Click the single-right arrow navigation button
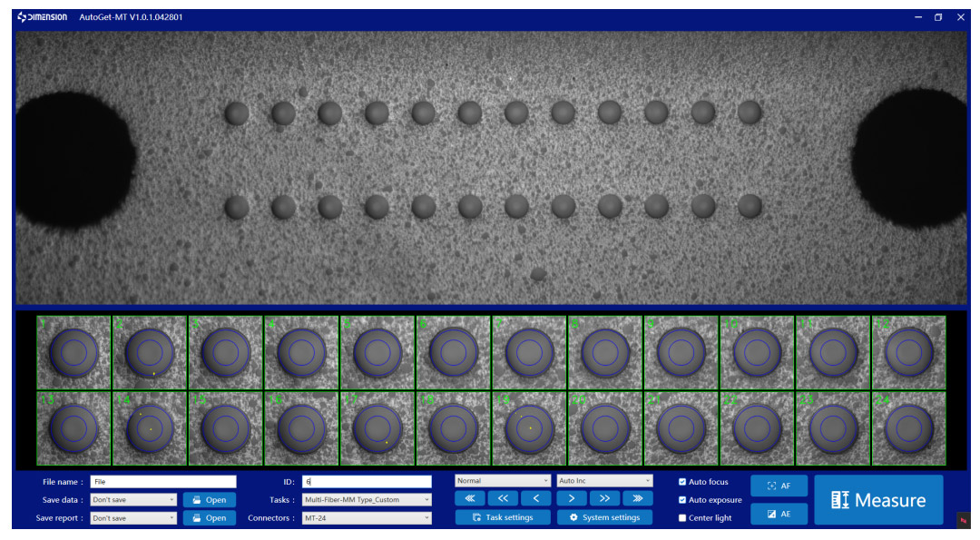 [572, 499]
